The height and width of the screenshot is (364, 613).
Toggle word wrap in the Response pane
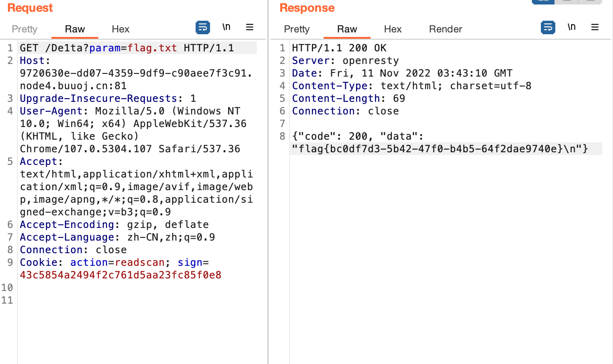click(548, 27)
